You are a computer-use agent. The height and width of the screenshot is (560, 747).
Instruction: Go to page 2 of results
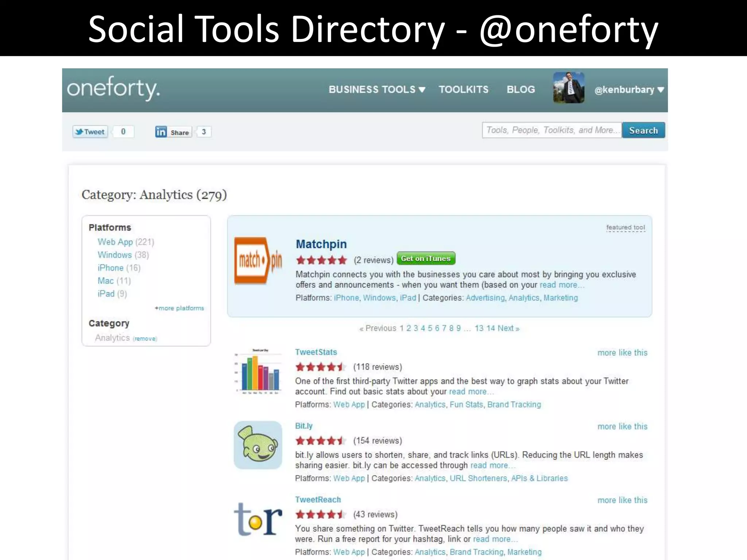point(409,328)
